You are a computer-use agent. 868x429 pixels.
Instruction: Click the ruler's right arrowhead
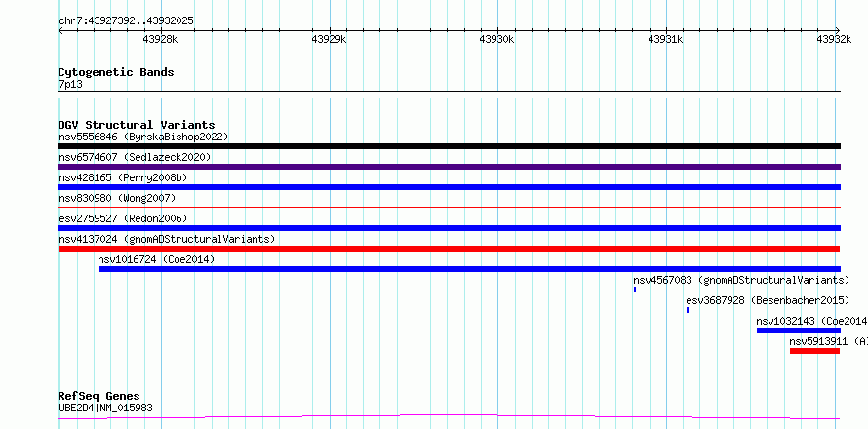(838, 30)
